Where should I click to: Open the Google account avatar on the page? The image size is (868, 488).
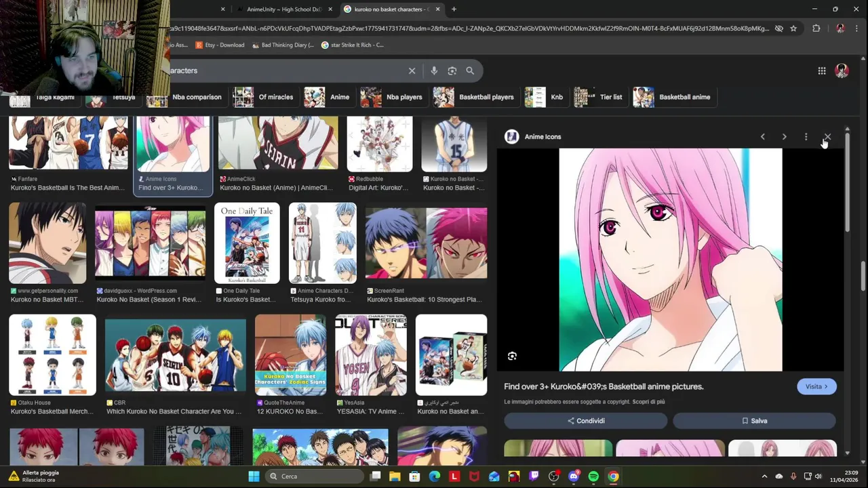tap(842, 70)
